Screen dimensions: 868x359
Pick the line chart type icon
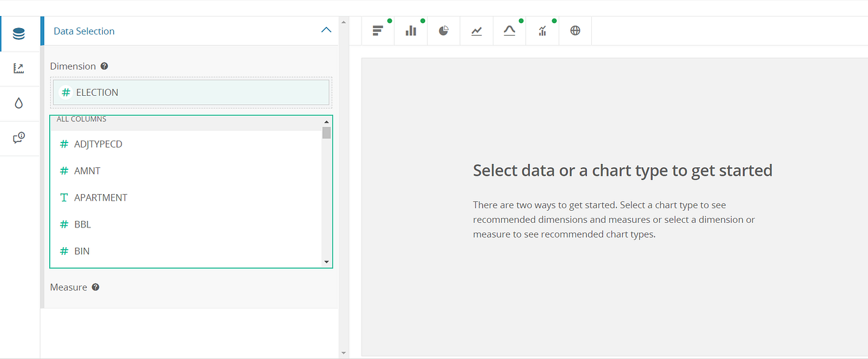click(x=477, y=31)
